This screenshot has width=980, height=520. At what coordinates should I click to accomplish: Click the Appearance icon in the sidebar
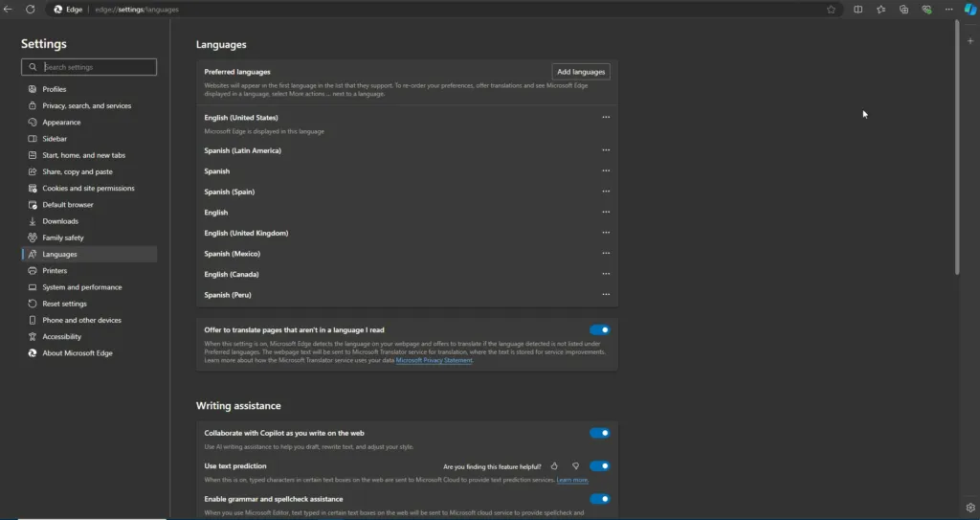(x=33, y=122)
